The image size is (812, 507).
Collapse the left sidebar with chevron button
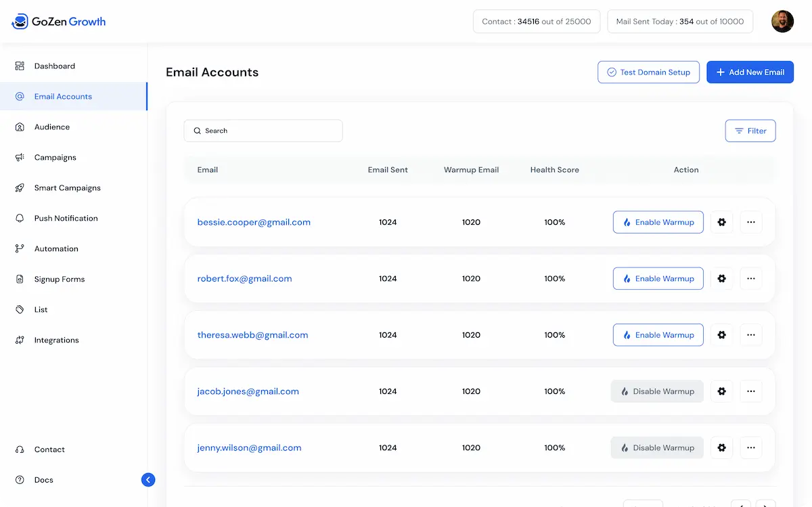pos(148,479)
